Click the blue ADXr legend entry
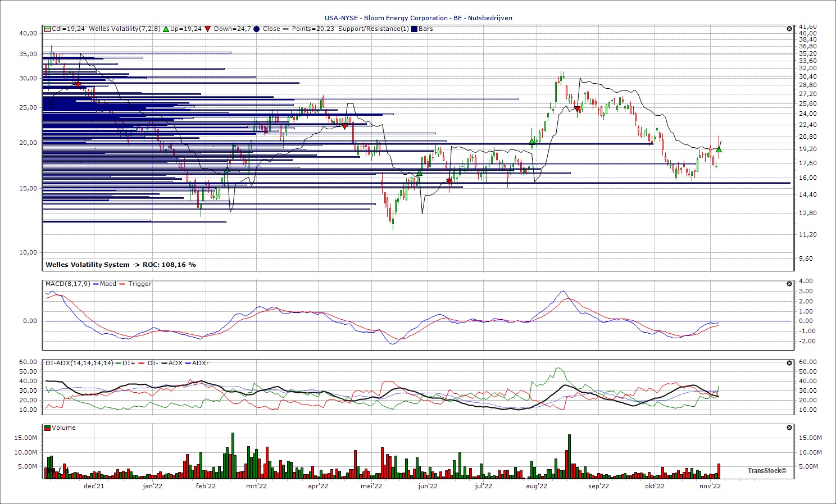Screen dimensions: 836x504 pos(197,363)
